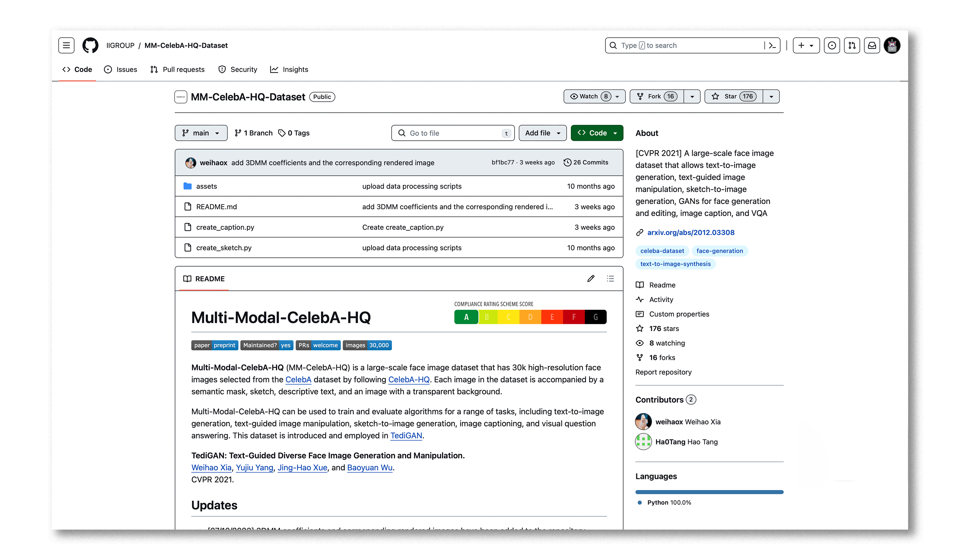Expand the main branch dropdown
The height and width of the screenshot is (560, 960).
[x=201, y=133]
